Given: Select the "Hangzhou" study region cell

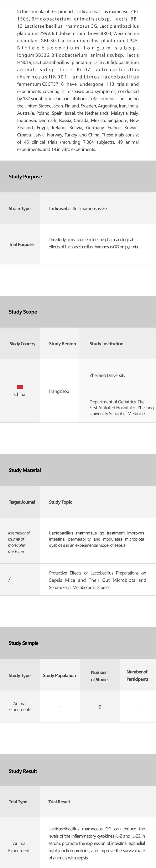Looking at the screenshot, I should tap(59, 391).
